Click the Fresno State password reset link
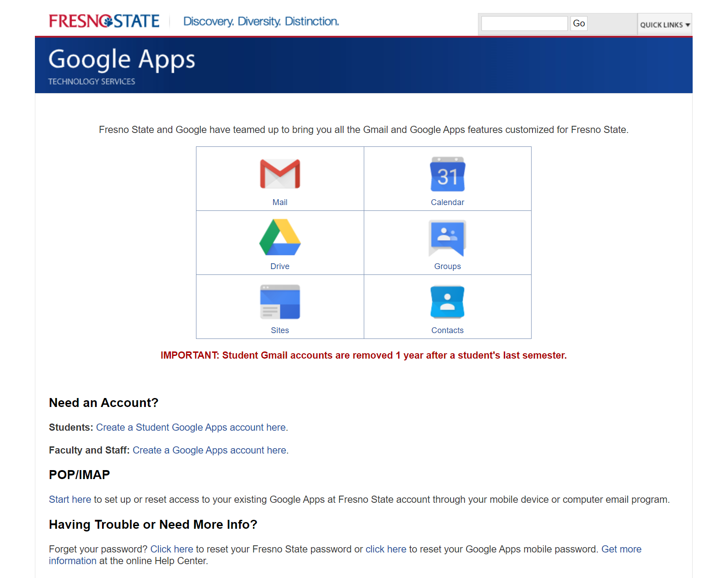 [172, 549]
